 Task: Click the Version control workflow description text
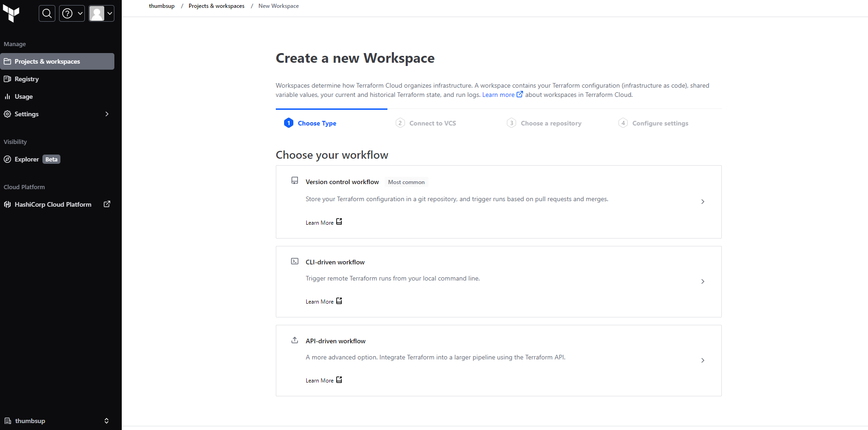(457, 199)
